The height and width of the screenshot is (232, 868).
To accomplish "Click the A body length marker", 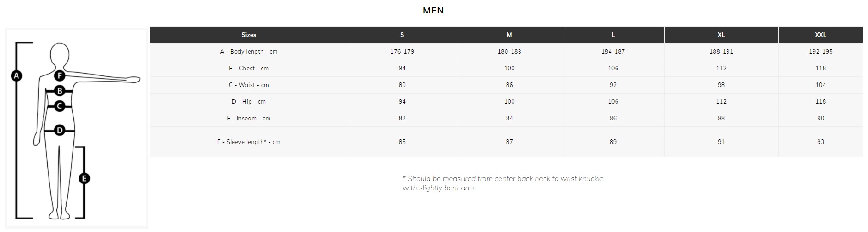I will tap(17, 75).
